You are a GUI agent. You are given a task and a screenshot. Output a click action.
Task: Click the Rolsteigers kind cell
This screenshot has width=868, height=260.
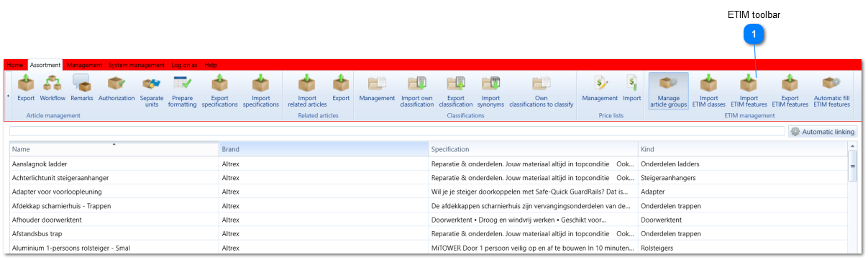[x=742, y=248]
